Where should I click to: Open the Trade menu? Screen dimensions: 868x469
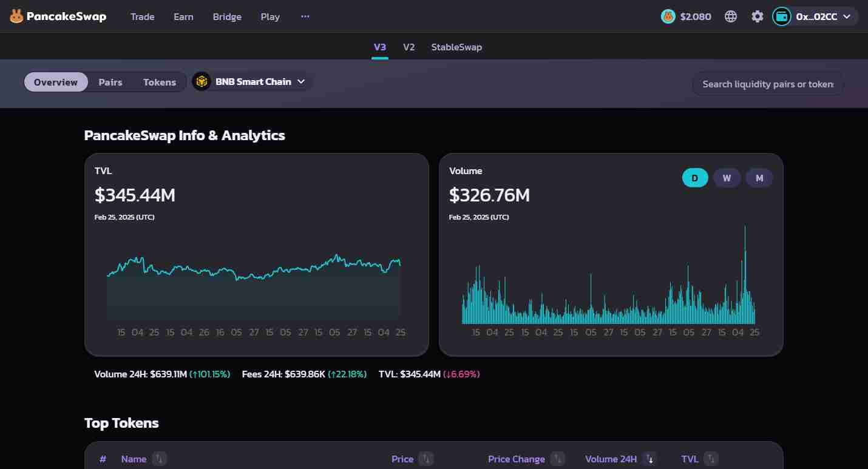[143, 16]
